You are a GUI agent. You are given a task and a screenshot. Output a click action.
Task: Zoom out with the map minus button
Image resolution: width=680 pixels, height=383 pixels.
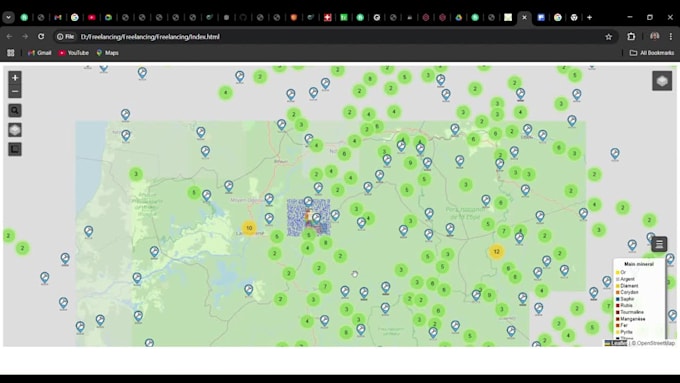tap(15, 92)
